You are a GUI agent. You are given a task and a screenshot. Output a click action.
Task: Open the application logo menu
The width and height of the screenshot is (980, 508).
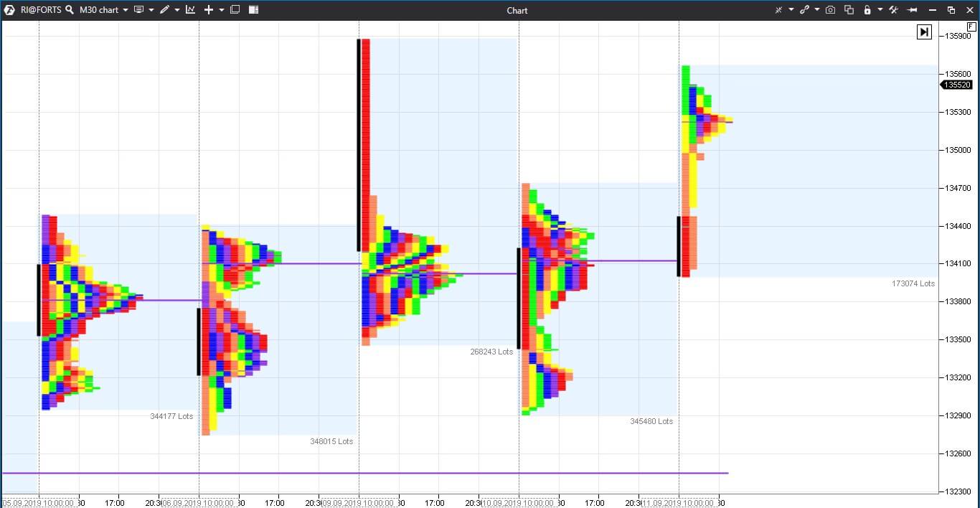click(x=9, y=10)
